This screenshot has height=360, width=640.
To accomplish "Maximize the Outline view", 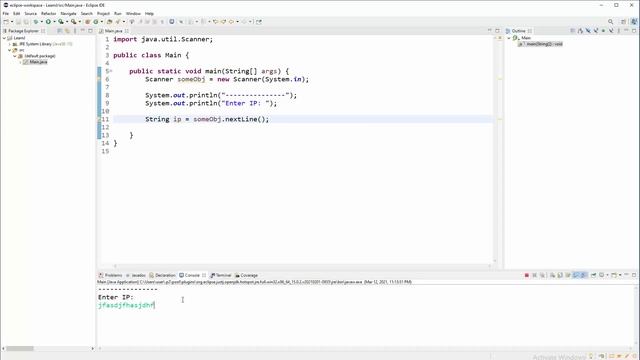I will (x=634, y=31).
